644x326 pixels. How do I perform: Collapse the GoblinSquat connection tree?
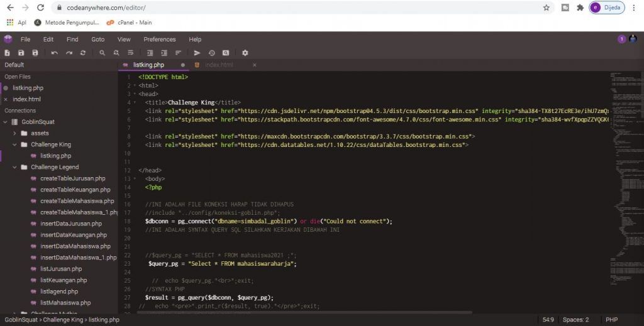[6, 122]
